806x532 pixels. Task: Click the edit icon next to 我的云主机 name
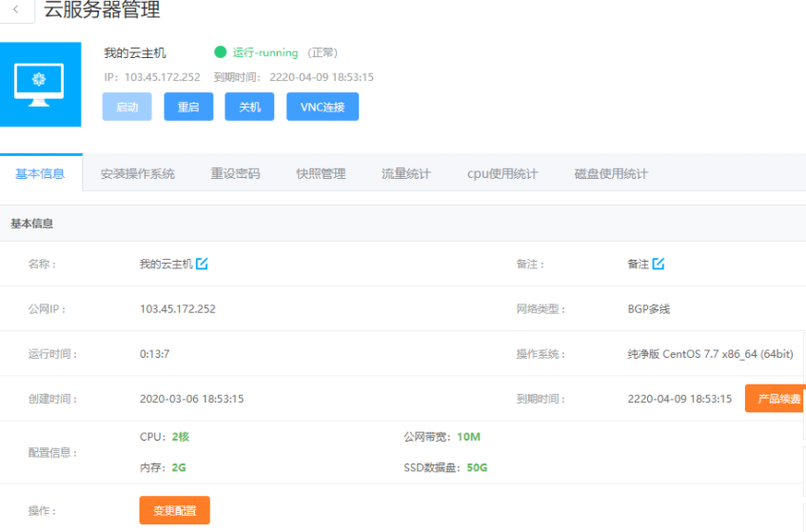click(202, 264)
